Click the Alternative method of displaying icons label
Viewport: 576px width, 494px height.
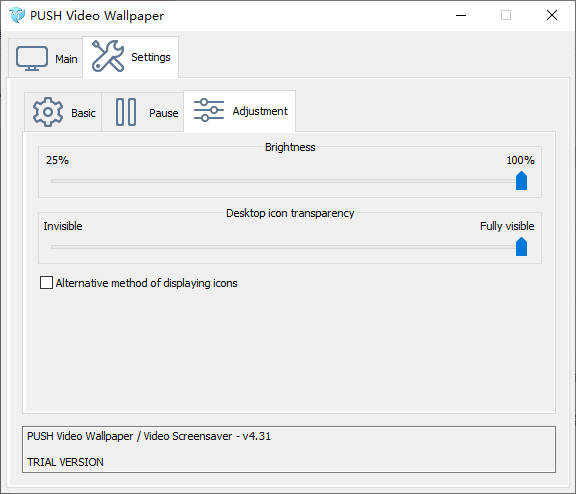point(146,283)
